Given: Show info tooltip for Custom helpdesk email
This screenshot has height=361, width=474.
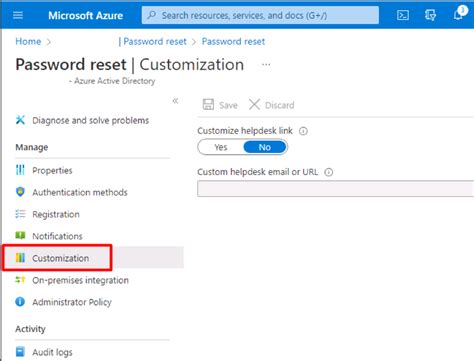Looking at the screenshot, I should coord(329,172).
